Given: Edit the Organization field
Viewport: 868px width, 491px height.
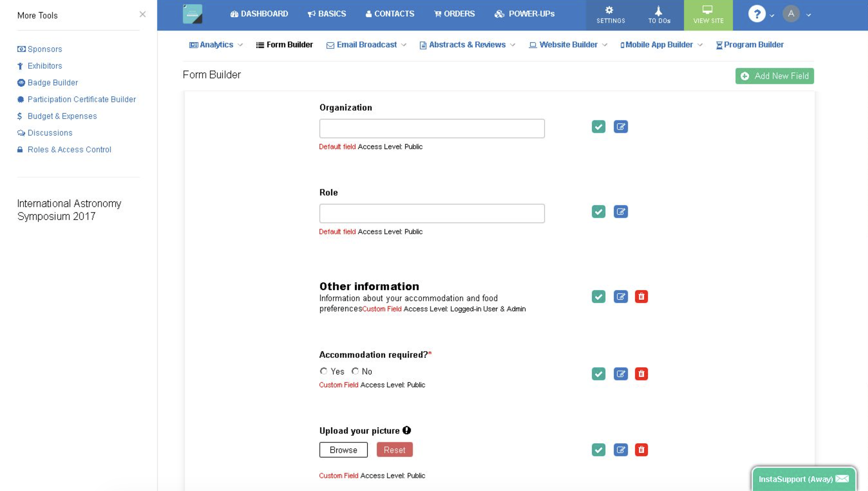Looking at the screenshot, I should (x=621, y=127).
